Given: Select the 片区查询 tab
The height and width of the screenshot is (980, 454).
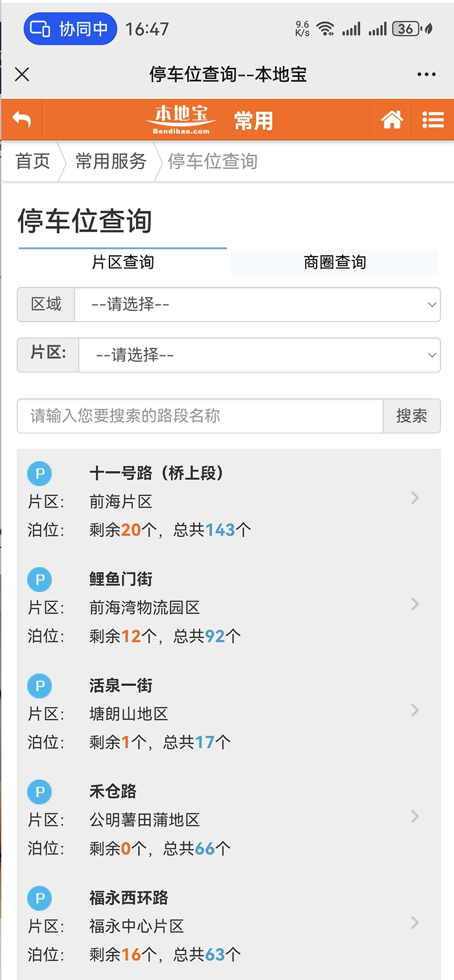Looking at the screenshot, I should tap(122, 262).
